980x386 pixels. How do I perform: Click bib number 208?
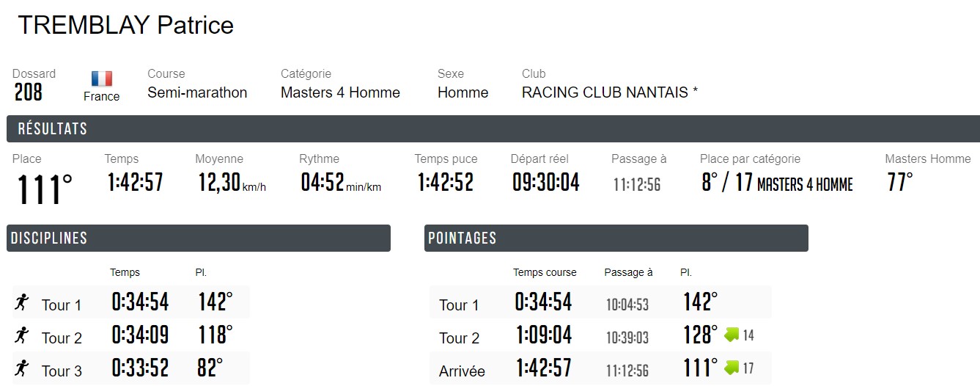[29, 92]
